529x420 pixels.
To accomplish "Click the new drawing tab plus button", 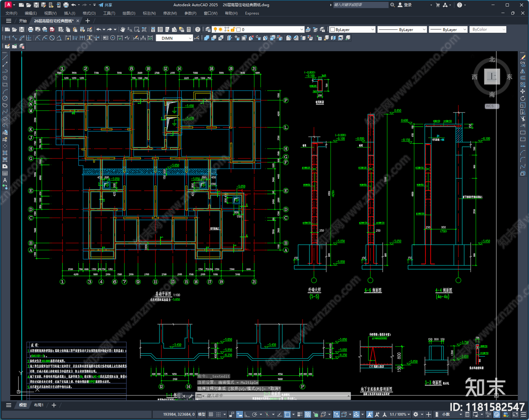I will tap(88, 21).
